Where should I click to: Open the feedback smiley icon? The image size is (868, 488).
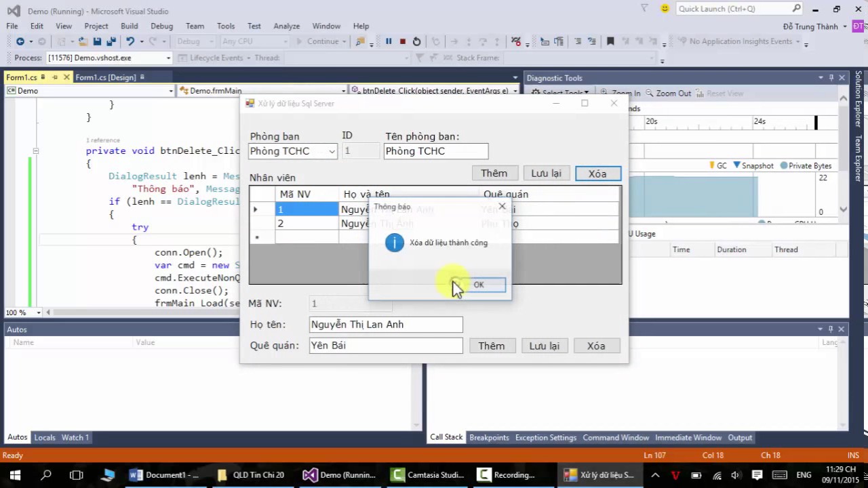click(665, 9)
